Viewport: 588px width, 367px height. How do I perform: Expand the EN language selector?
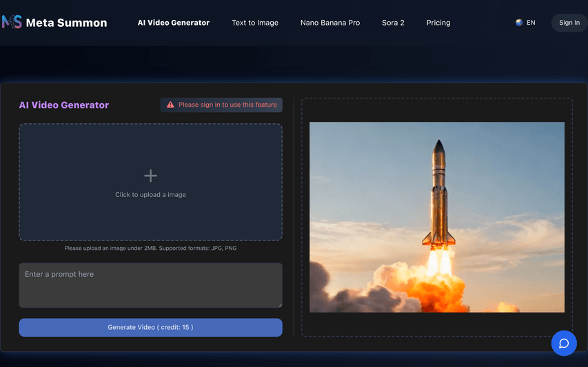(531, 23)
